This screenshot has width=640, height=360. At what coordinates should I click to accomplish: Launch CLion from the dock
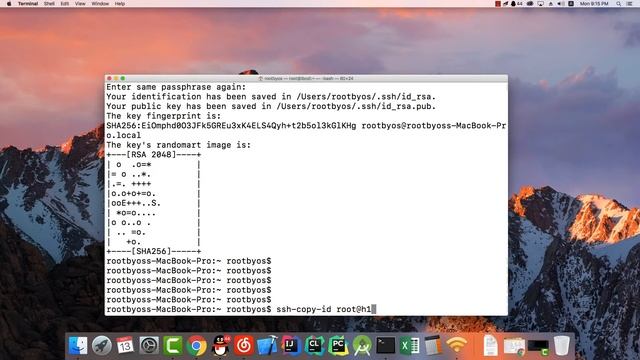(315, 346)
